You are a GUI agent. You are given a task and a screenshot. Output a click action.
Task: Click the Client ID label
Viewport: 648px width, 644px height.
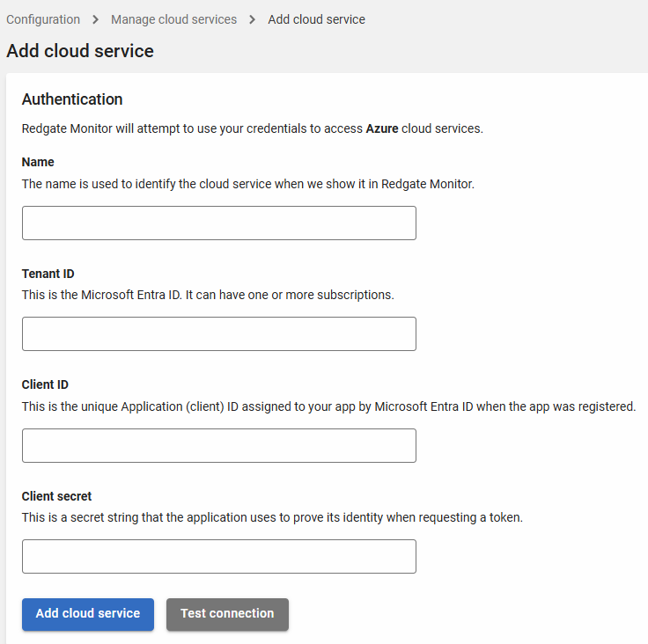pos(45,384)
